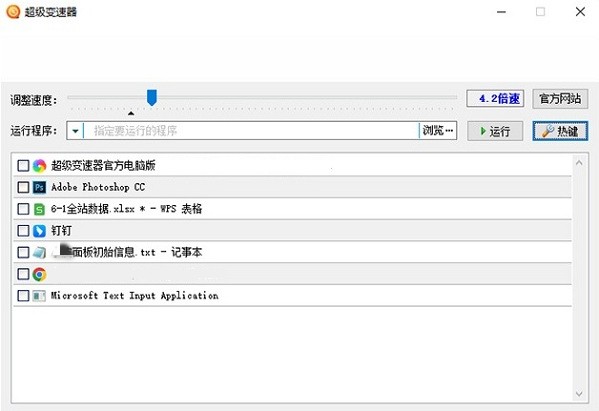The height and width of the screenshot is (411, 599).
Task: Click the 超级变速器 app icon in title bar
Action: pyautogui.click(x=13, y=11)
